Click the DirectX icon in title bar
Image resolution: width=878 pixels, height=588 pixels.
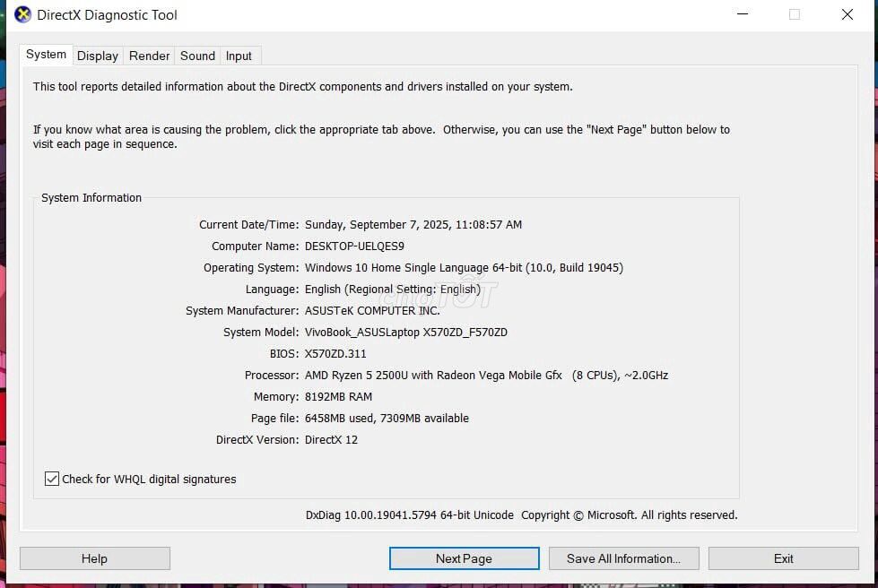(22, 14)
